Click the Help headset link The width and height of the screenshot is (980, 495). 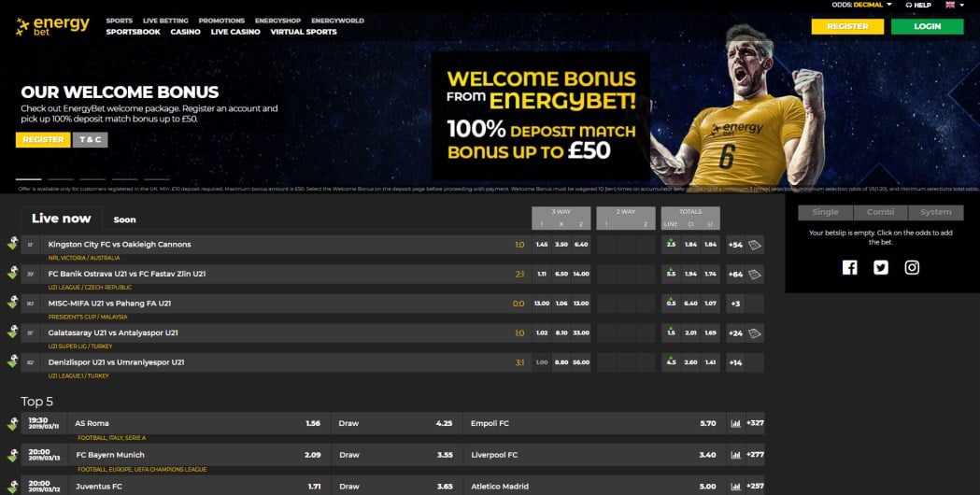coord(918,5)
